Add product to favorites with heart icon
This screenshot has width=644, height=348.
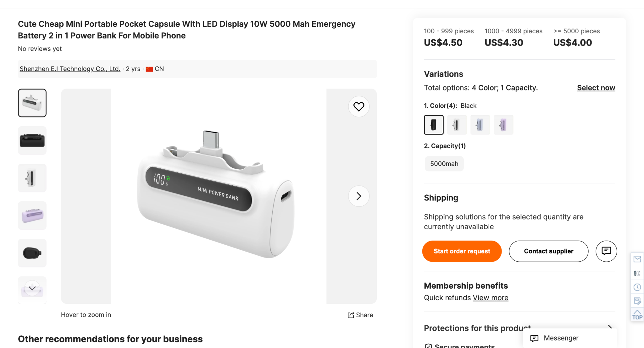click(x=358, y=107)
